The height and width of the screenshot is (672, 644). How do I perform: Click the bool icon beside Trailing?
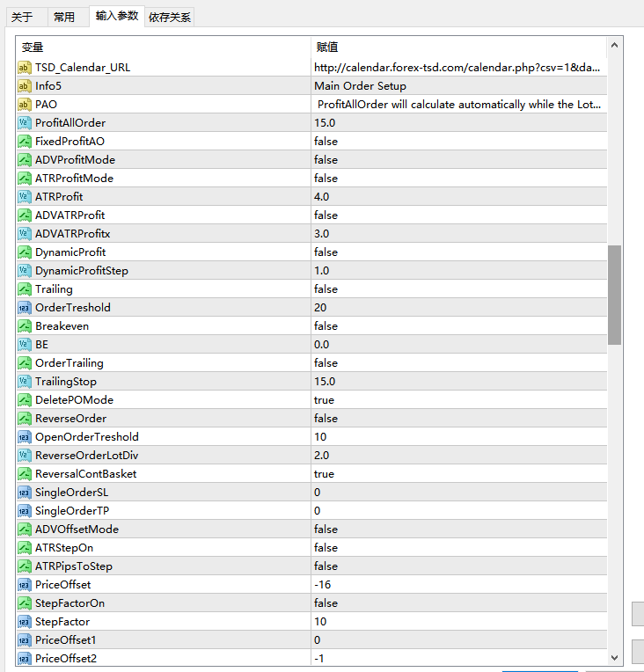click(25, 289)
